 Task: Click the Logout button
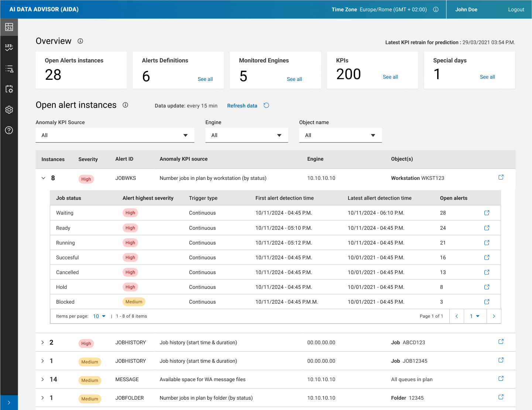(x=516, y=10)
